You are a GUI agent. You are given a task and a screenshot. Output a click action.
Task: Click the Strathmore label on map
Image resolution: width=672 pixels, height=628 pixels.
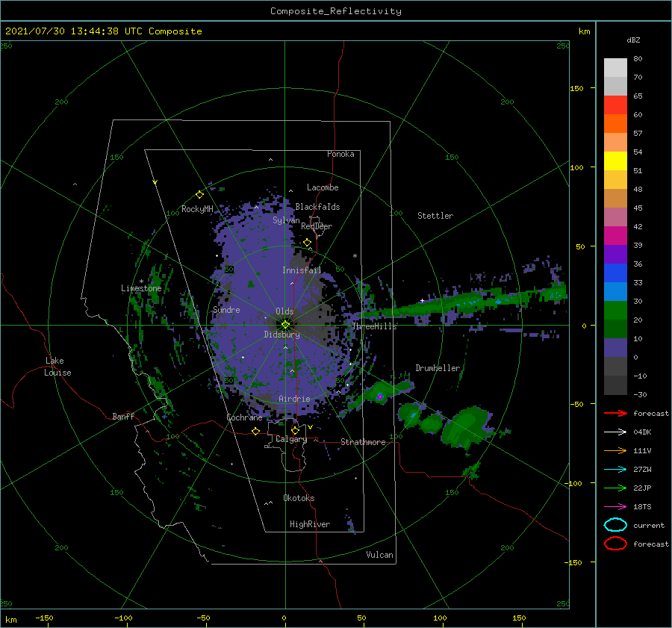pyautogui.click(x=363, y=442)
